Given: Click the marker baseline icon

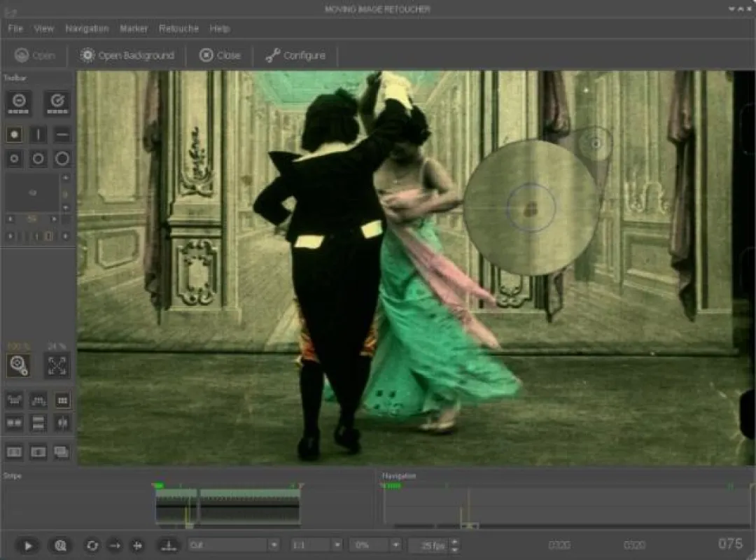Looking at the screenshot, I should 169,545.
